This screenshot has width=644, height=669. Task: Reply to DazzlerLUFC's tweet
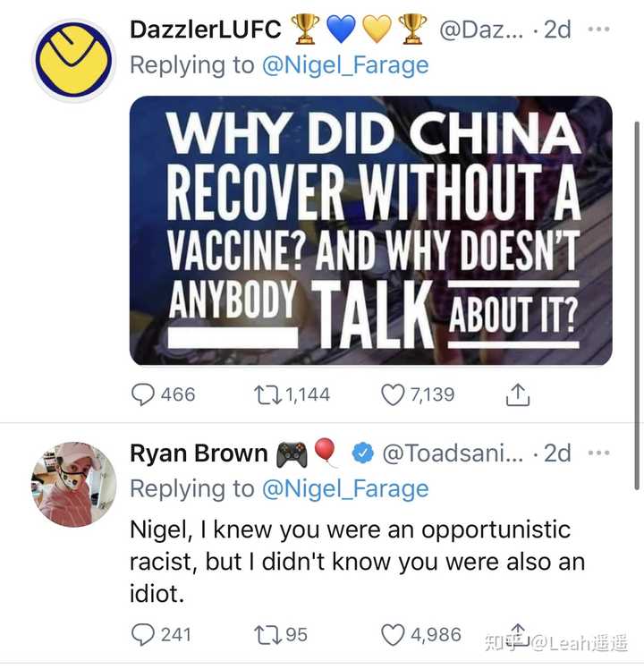(143, 394)
